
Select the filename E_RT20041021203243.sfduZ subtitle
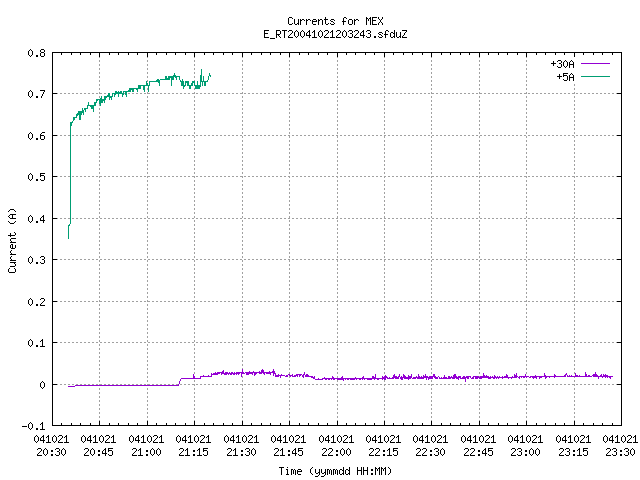[335, 34]
